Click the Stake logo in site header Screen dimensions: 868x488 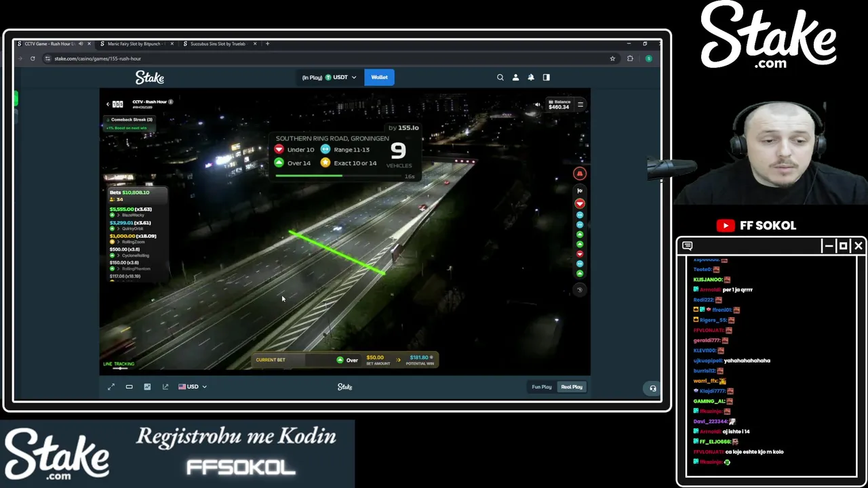pyautogui.click(x=150, y=77)
